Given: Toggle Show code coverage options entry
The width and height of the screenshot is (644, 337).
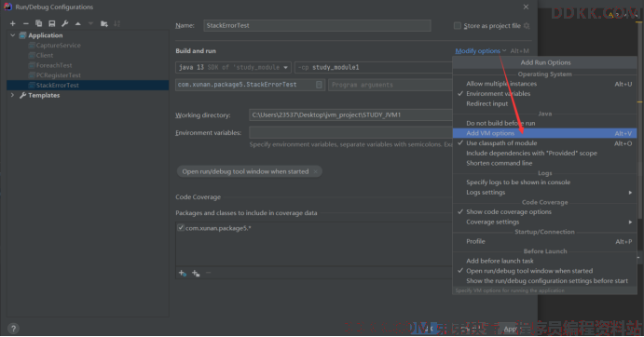Looking at the screenshot, I should (544, 212).
